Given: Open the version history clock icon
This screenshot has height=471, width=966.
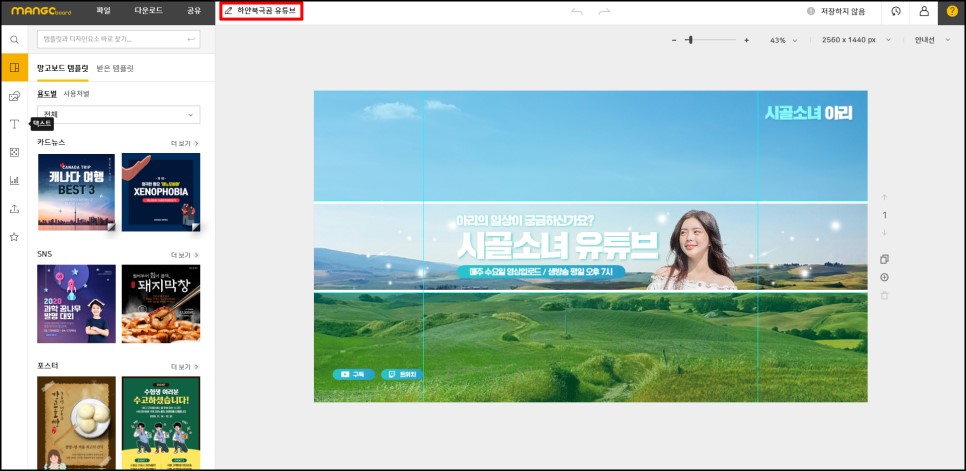Looking at the screenshot, I should (x=896, y=12).
